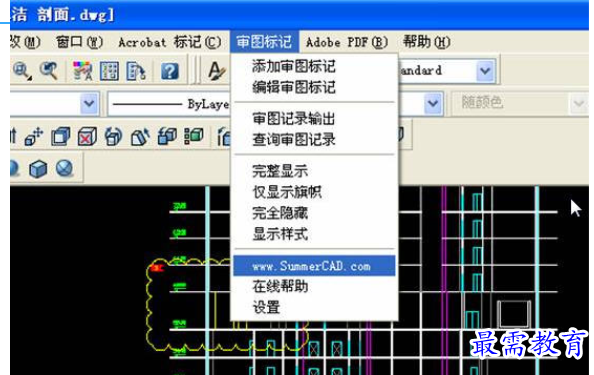The width and height of the screenshot is (594, 375).
Task: Expand dropdown arrow left of ByLayer linetype
Action: coord(89,103)
